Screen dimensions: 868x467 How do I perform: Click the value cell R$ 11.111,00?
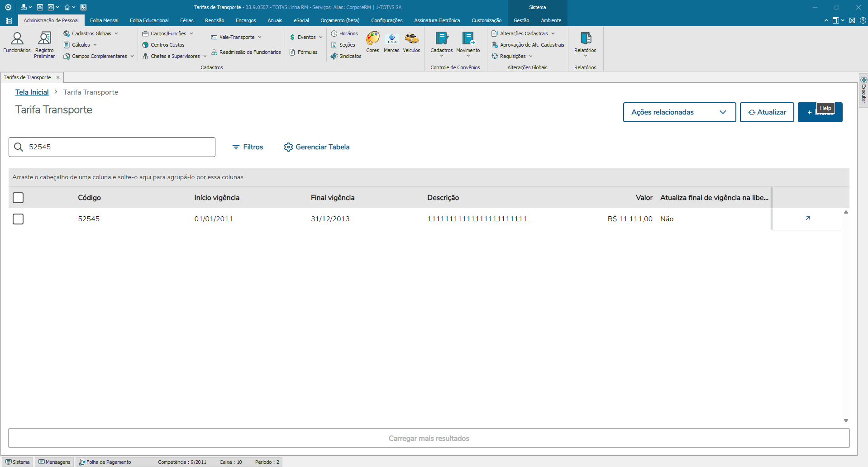pyautogui.click(x=630, y=219)
